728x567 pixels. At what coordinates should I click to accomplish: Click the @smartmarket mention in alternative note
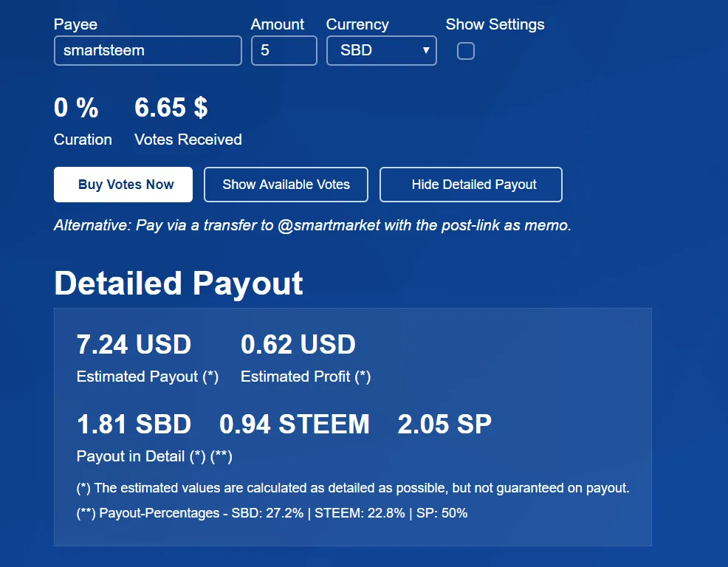pos(329,225)
